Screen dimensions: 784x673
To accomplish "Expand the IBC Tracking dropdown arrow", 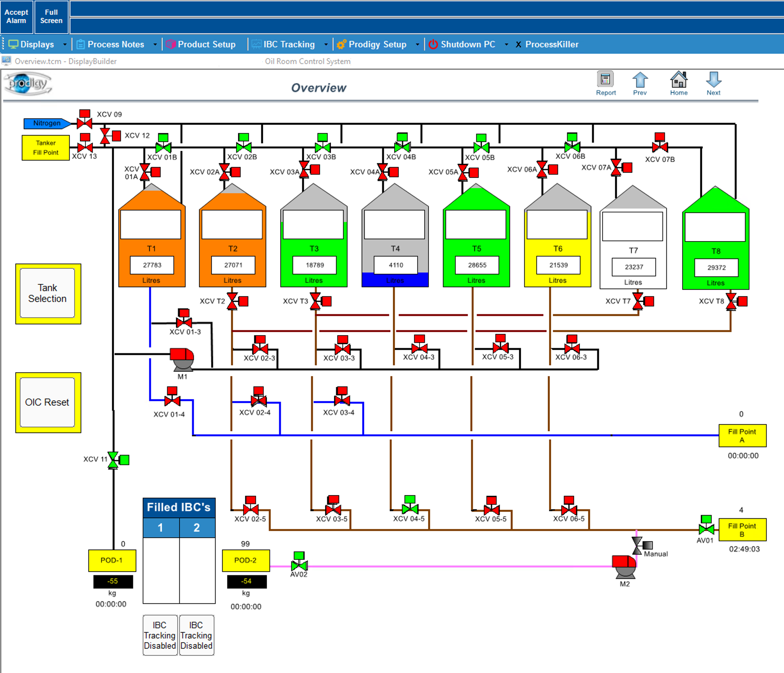I will coord(326,45).
